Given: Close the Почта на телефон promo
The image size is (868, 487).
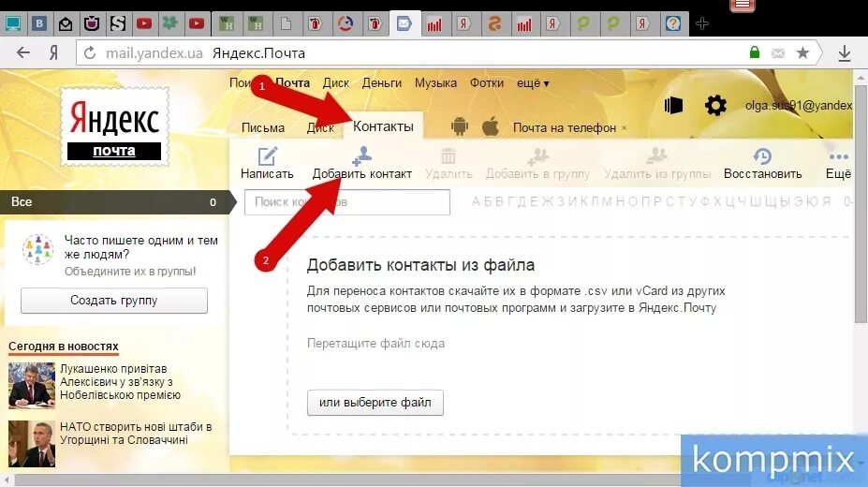Looking at the screenshot, I should click(x=625, y=127).
